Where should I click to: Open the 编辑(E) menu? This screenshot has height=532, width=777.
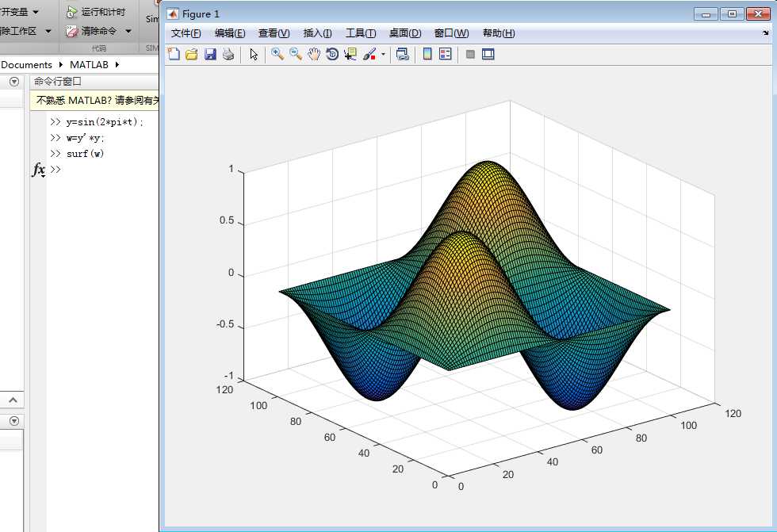pyautogui.click(x=230, y=33)
